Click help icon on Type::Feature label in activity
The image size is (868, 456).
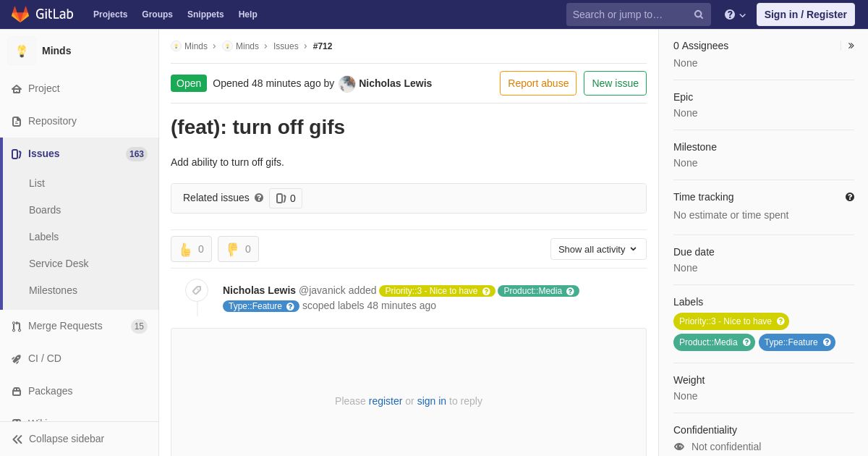click(290, 306)
